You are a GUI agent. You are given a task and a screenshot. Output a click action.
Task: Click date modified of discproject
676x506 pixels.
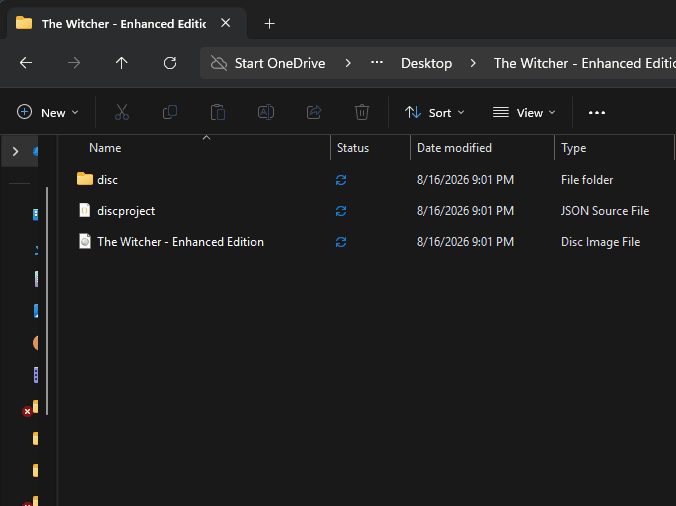click(x=465, y=211)
